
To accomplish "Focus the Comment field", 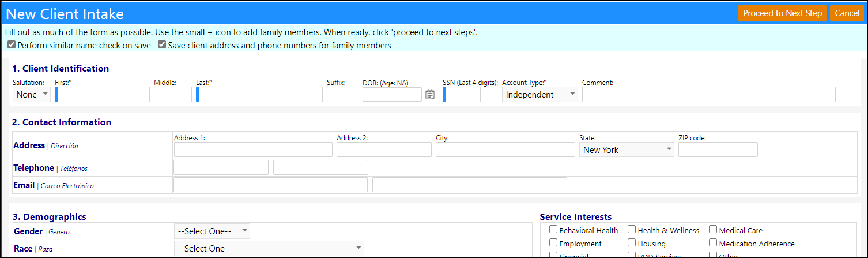I will point(708,95).
